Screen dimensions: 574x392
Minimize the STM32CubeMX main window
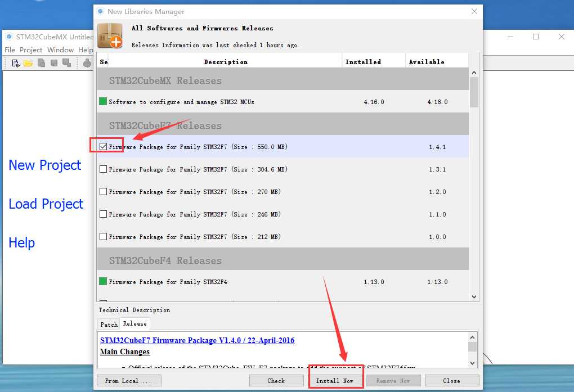[510, 37]
